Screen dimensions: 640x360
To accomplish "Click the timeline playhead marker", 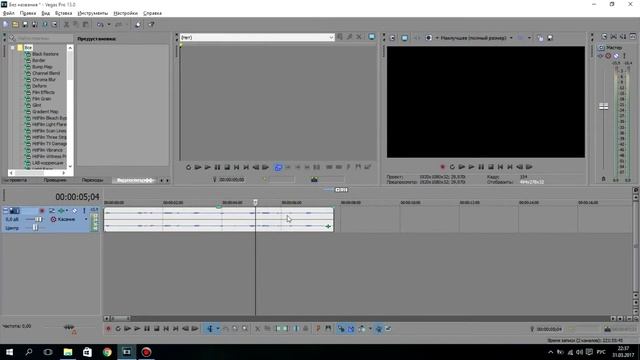I will (255, 202).
